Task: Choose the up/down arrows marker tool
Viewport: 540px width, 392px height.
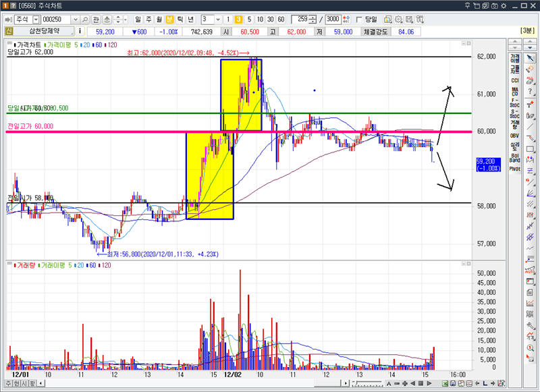Action: [x=531, y=160]
